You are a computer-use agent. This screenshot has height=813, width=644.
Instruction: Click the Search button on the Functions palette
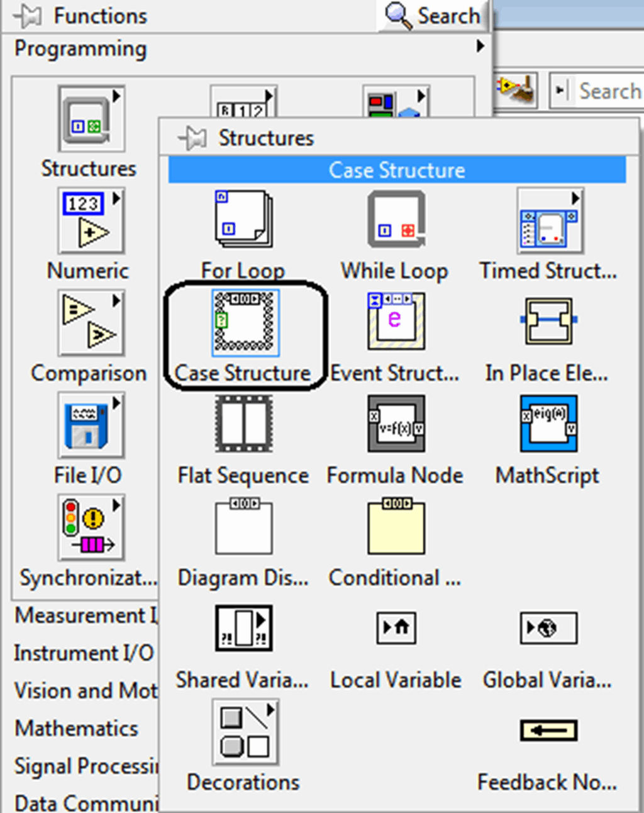433,15
